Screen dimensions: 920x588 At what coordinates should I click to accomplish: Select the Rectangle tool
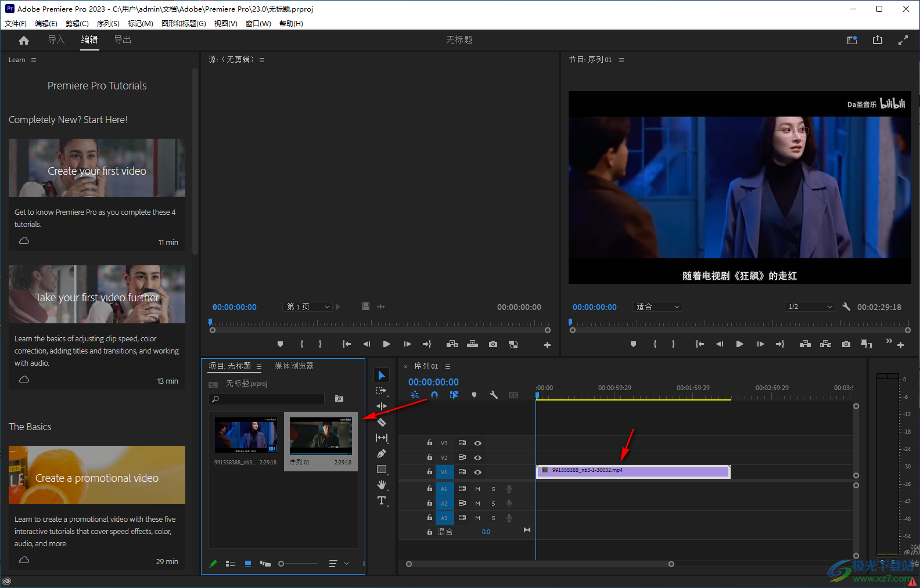click(x=382, y=469)
